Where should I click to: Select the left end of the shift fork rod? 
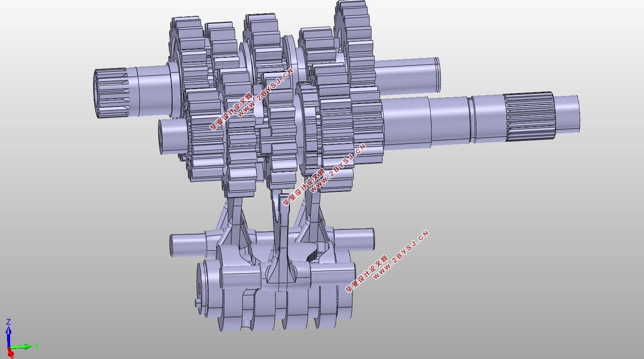(188, 244)
